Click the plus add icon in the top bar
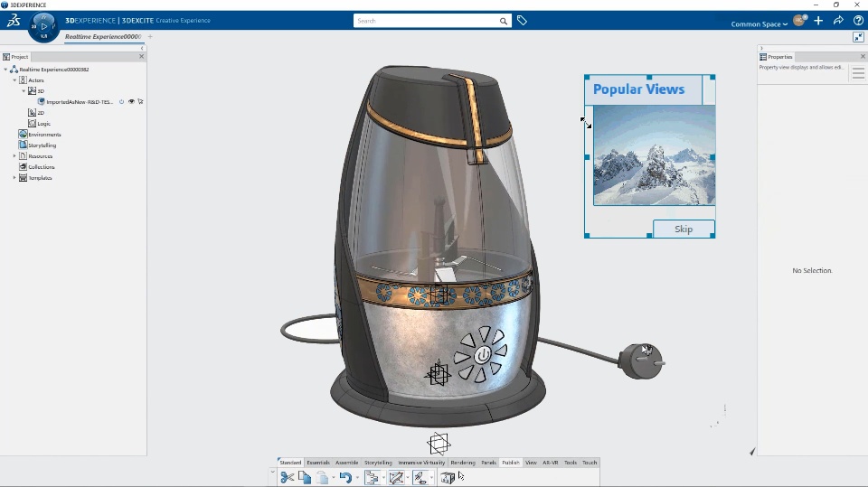 (x=818, y=21)
